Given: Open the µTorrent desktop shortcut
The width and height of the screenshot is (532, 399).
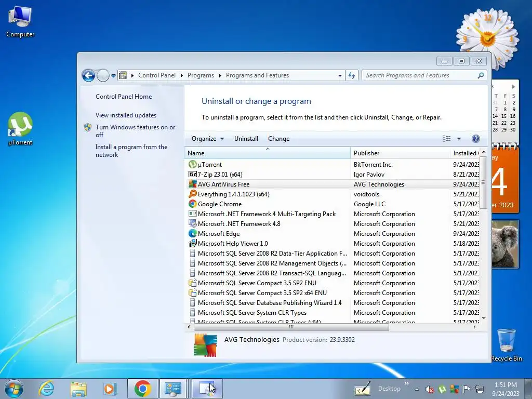Looking at the screenshot, I should [20, 129].
